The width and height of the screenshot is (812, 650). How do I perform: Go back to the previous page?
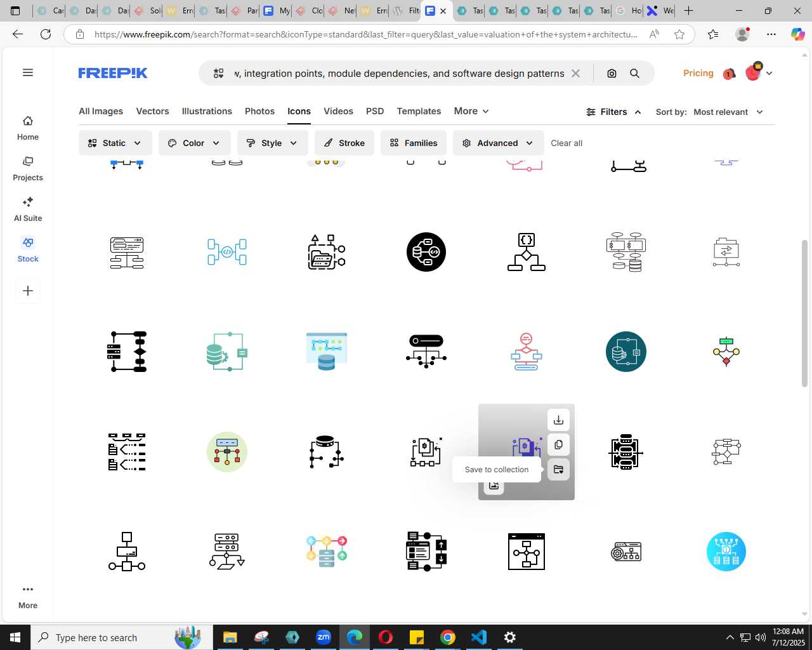click(x=18, y=34)
